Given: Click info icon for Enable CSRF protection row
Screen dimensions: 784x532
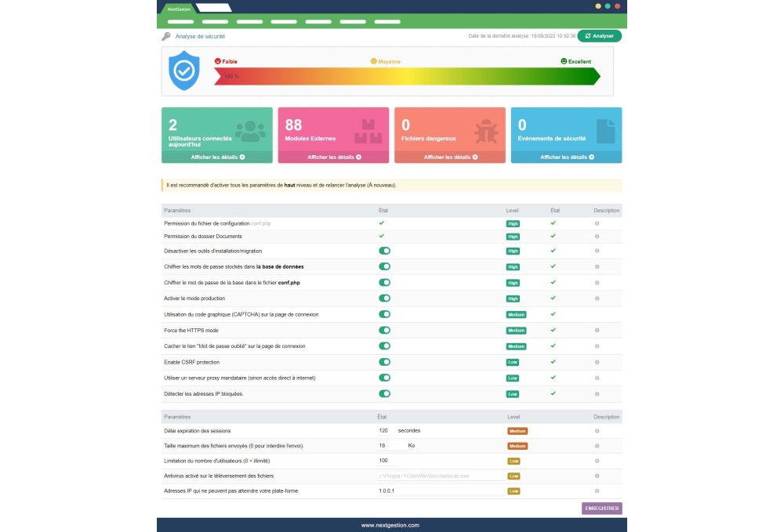Looking at the screenshot, I should (x=597, y=362).
